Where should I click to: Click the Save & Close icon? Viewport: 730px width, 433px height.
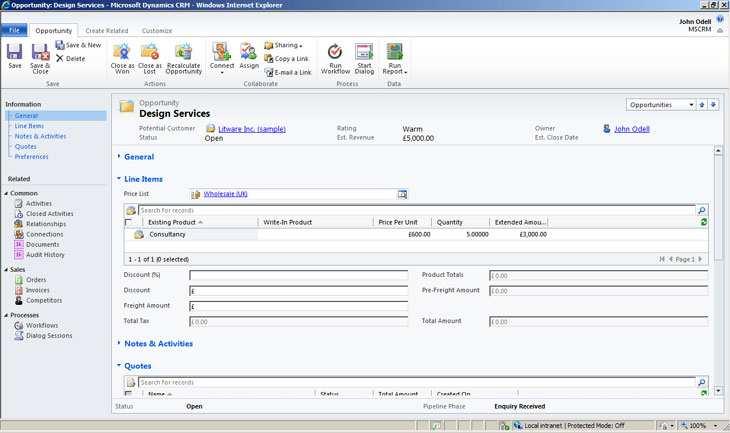tap(40, 58)
